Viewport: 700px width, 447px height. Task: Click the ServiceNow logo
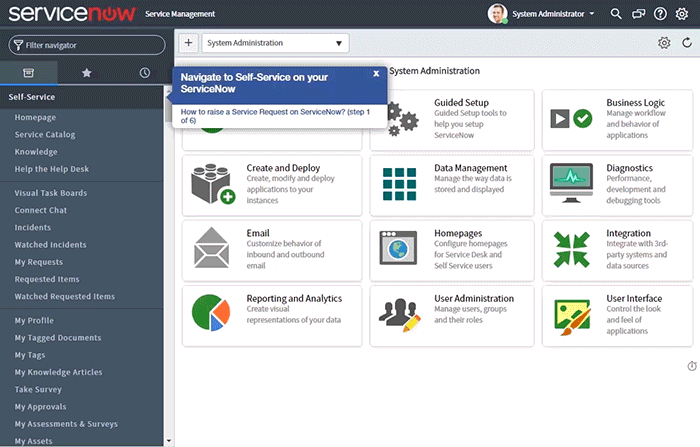pyautogui.click(x=72, y=14)
